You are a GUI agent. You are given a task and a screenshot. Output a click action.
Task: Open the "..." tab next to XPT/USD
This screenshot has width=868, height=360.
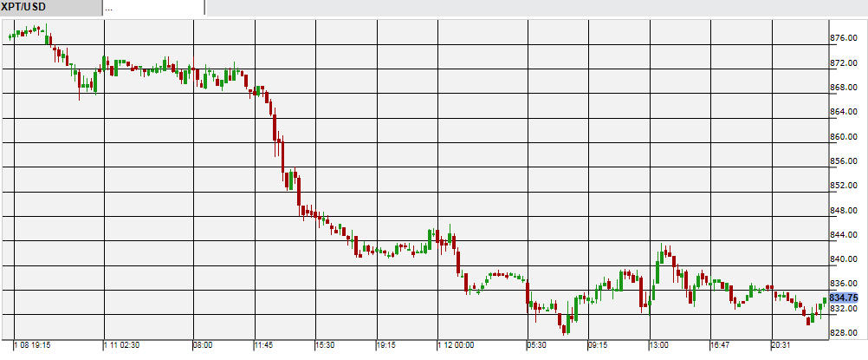152,8
